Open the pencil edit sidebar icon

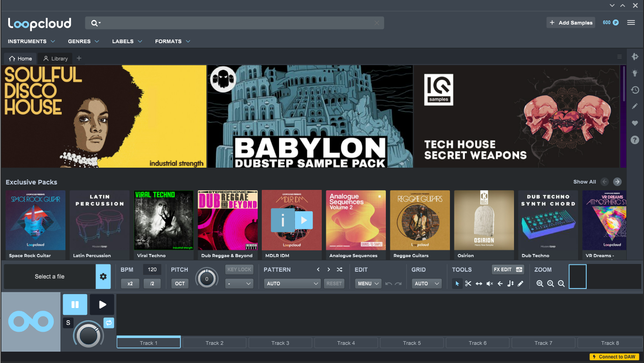[x=635, y=106]
